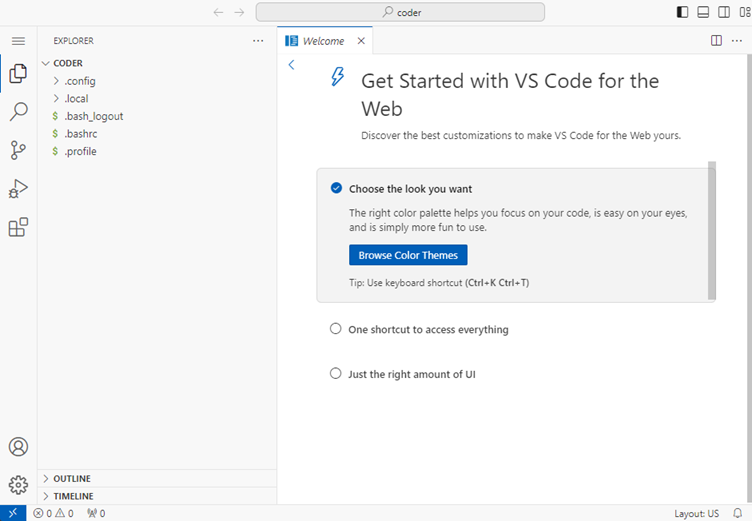Open the Source Control view
Viewport: 752px width, 521px height.
pyautogui.click(x=18, y=150)
